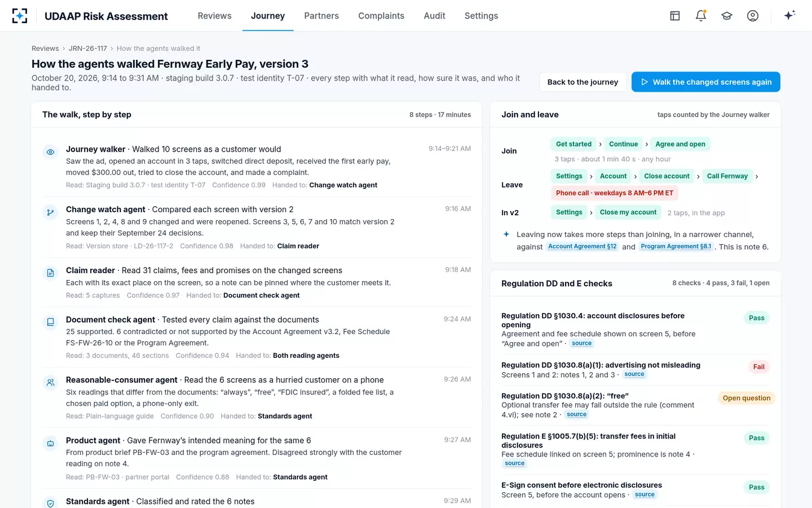Open the Program Agreement §8.1 reference

pos(676,247)
